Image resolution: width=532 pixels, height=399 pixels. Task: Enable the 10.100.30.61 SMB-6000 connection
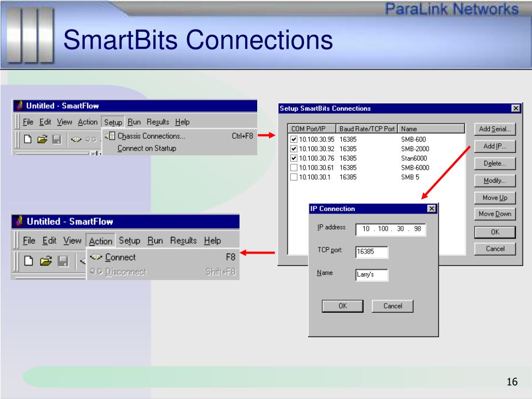[x=294, y=168]
